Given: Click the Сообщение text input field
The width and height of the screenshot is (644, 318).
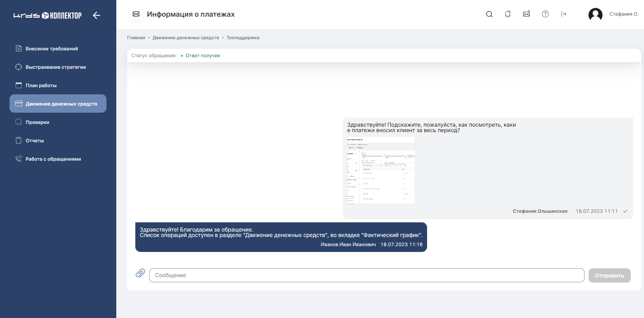Looking at the screenshot, I should click(367, 275).
